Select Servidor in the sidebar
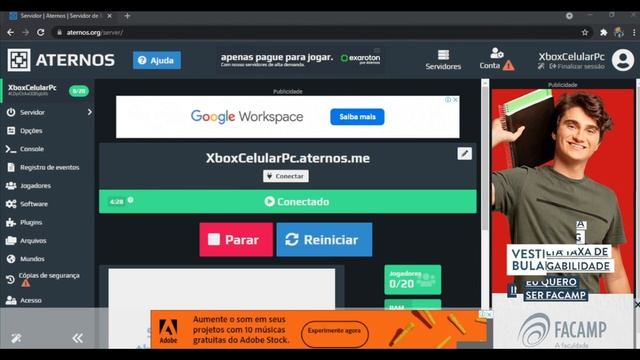 tap(32, 112)
